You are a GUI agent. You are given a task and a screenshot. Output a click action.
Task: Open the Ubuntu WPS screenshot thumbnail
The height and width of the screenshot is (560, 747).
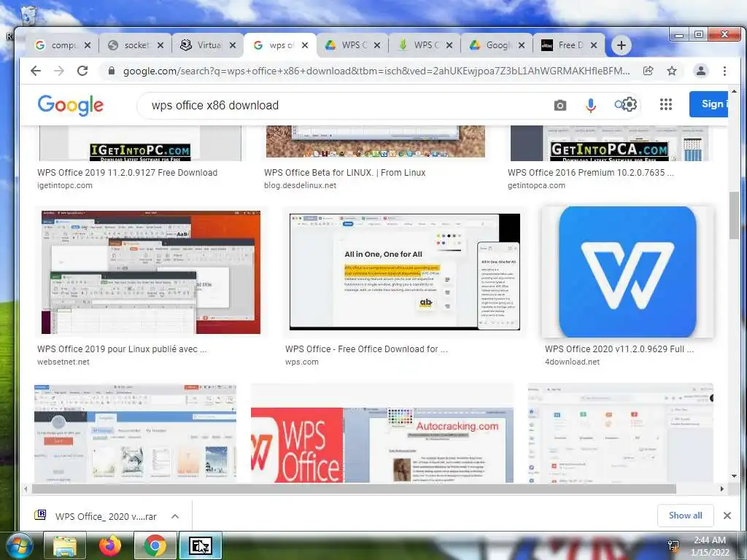click(150, 273)
